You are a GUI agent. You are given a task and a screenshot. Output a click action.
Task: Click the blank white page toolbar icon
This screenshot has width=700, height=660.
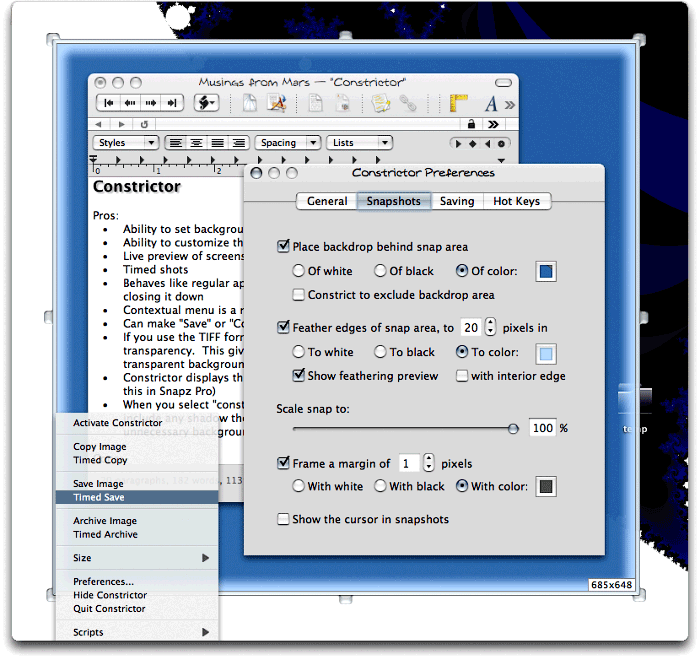click(250, 103)
